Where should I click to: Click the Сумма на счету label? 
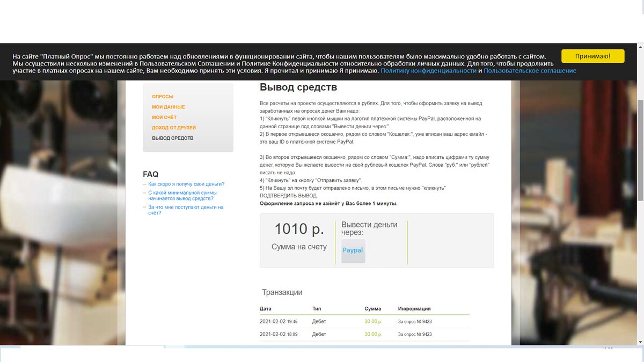[299, 247]
